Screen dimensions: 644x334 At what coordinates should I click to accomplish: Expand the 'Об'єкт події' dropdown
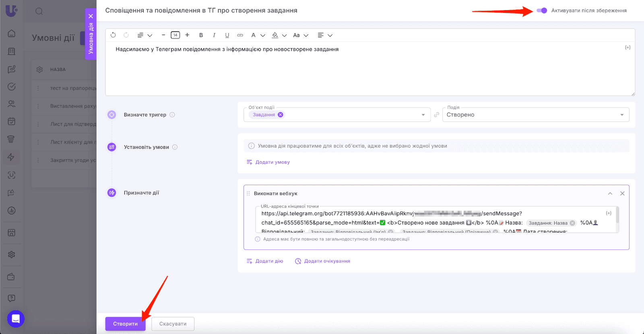423,115
